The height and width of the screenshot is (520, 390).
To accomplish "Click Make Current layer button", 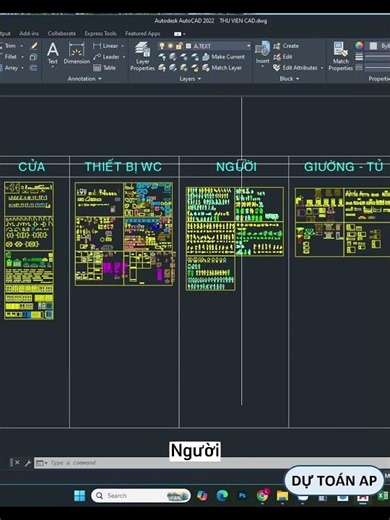I will (224, 57).
